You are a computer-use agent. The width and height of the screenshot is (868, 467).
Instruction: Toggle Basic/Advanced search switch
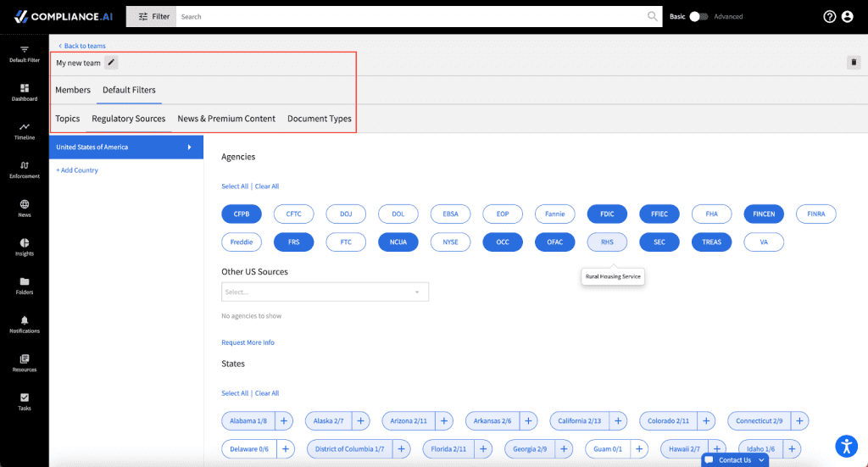tap(698, 17)
